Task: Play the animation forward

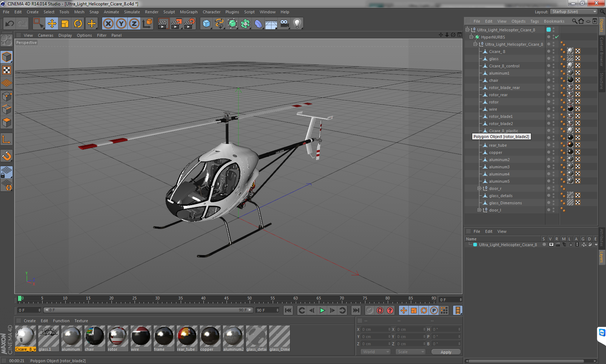Action: coord(322,310)
